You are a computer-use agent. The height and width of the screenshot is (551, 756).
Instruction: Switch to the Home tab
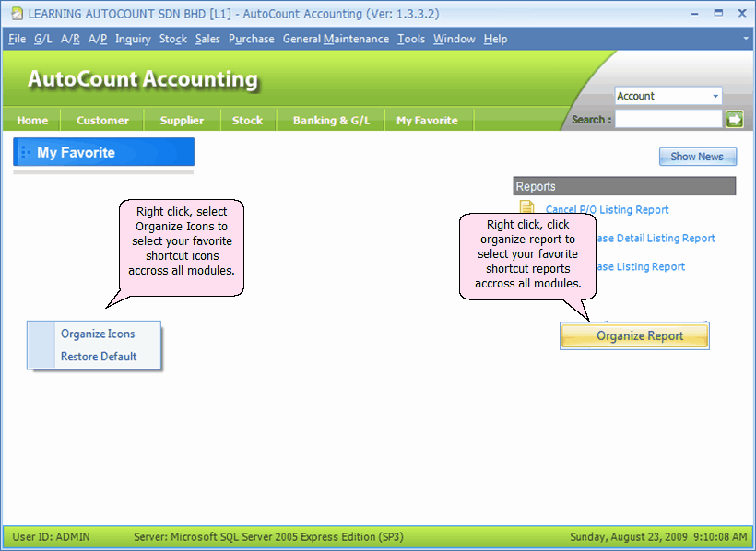pyautogui.click(x=32, y=121)
